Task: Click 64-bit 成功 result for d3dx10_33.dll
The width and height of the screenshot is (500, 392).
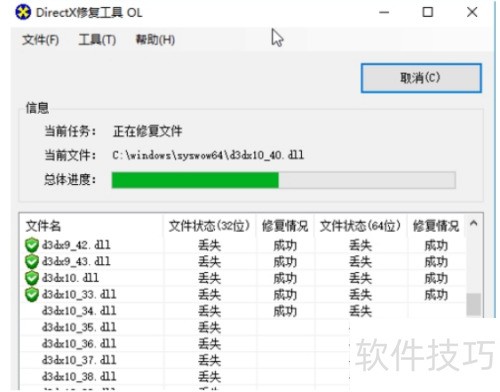Action: (436, 295)
